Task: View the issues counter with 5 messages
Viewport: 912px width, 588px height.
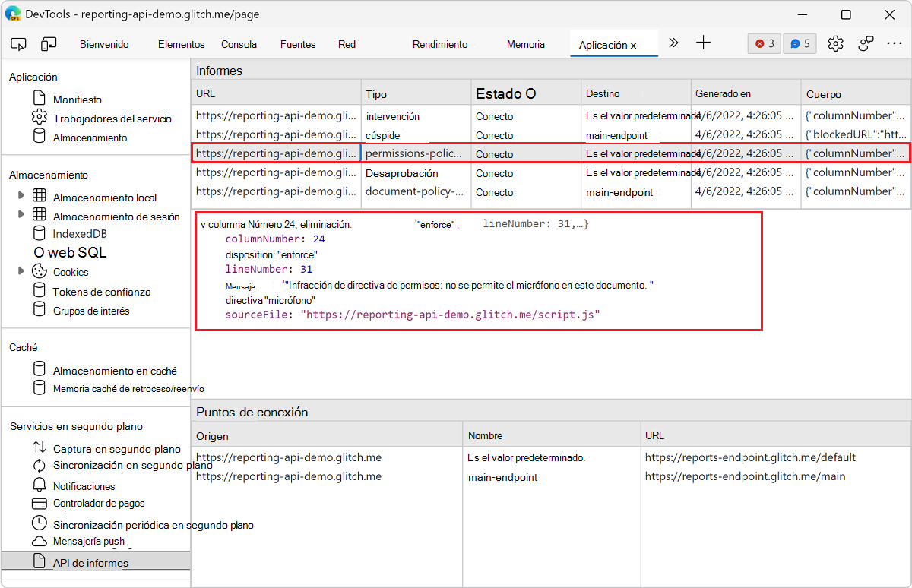Action: pos(799,43)
